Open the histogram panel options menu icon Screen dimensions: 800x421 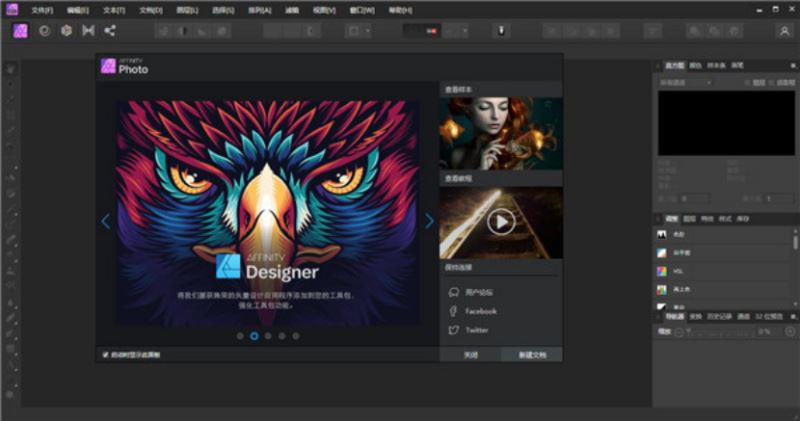(793, 66)
